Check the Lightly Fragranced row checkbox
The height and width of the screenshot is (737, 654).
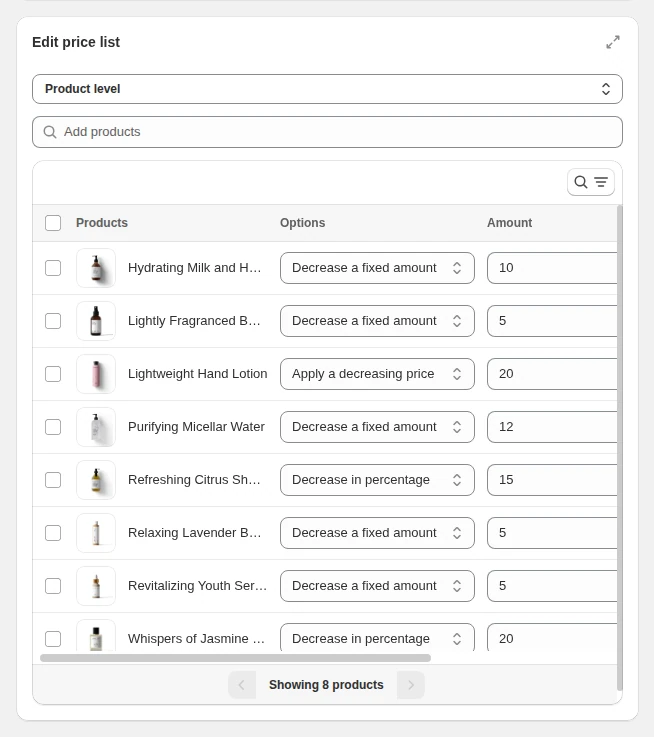53,321
